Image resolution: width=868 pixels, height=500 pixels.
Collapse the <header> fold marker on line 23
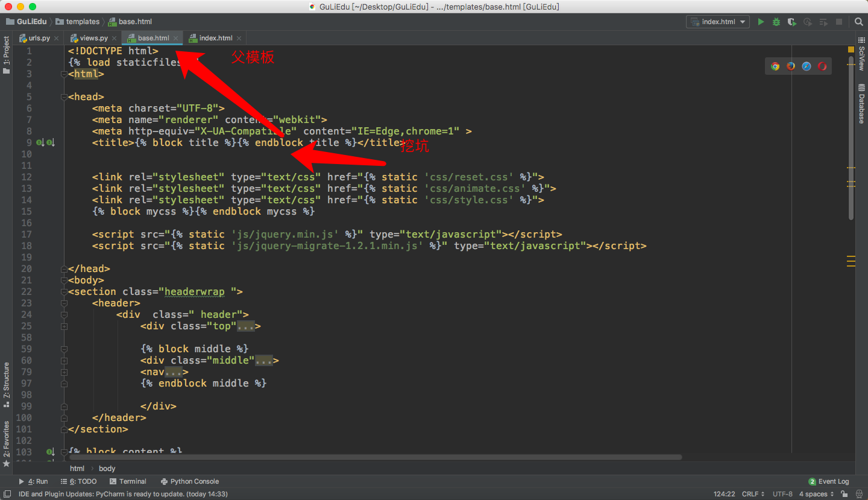(64, 303)
